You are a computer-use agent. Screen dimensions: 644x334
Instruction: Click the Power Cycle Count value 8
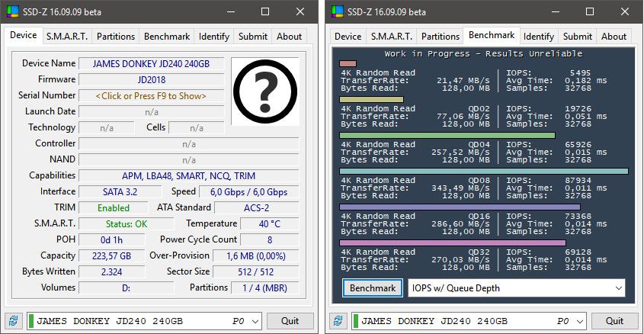(270, 240)
